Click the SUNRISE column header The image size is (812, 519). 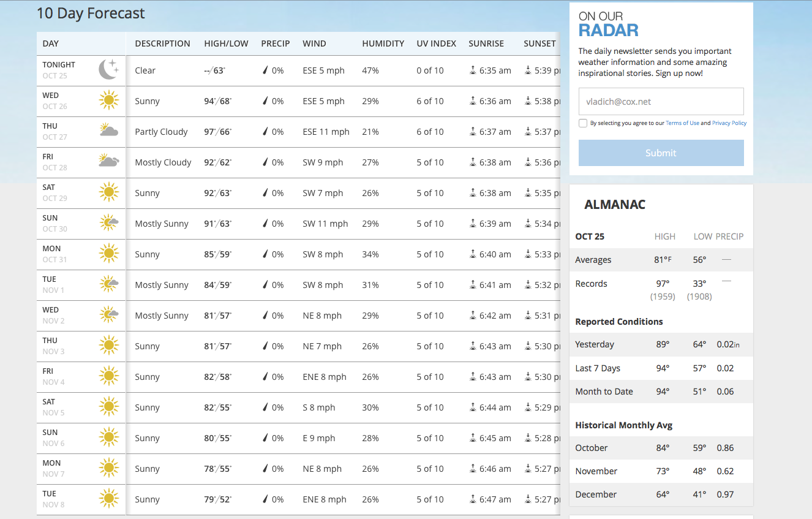(x=486, y=44)
